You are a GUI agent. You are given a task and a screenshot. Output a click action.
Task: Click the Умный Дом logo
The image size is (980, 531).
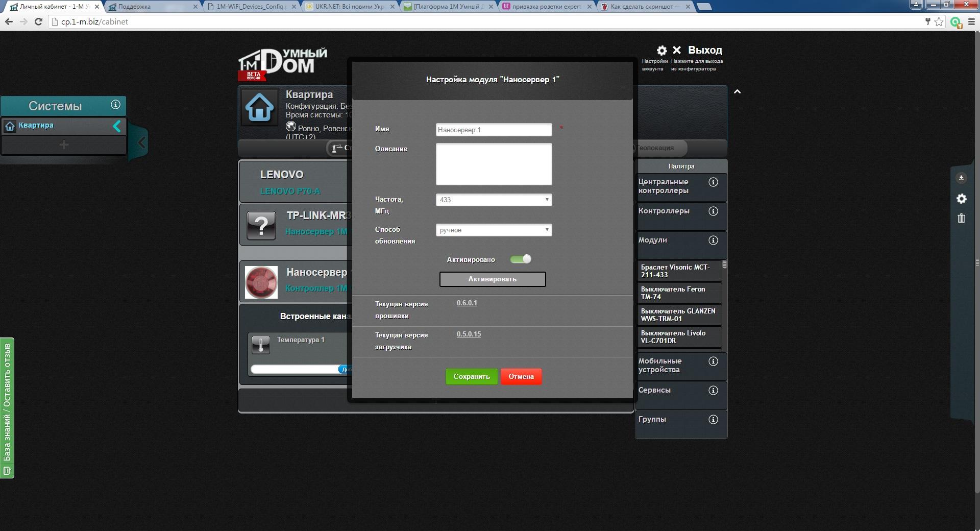coord(282,64)
